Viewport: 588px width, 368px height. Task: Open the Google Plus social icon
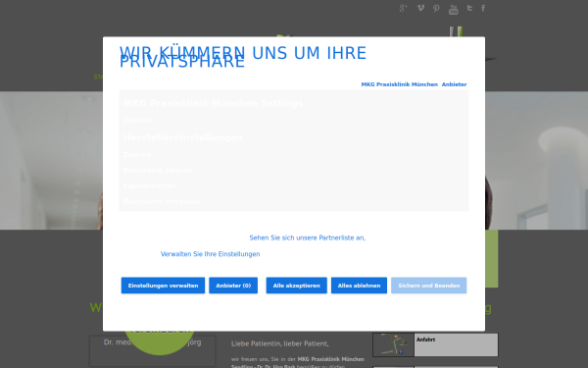pos(403,8)
